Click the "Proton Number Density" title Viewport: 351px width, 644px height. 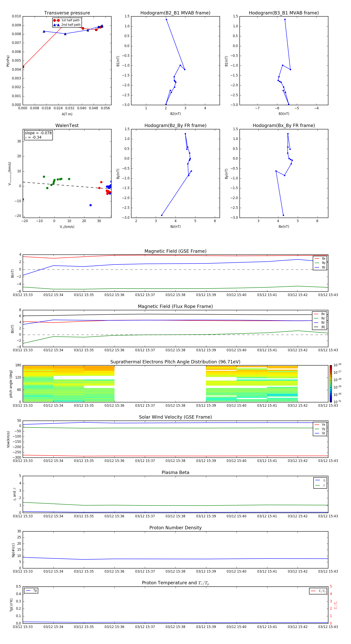click(175, 528)
